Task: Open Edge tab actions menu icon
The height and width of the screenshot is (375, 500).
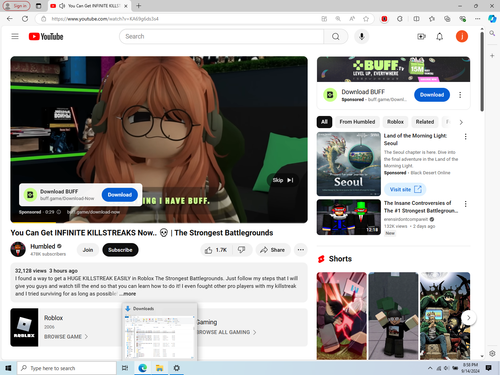Action: tap(38, 6)
